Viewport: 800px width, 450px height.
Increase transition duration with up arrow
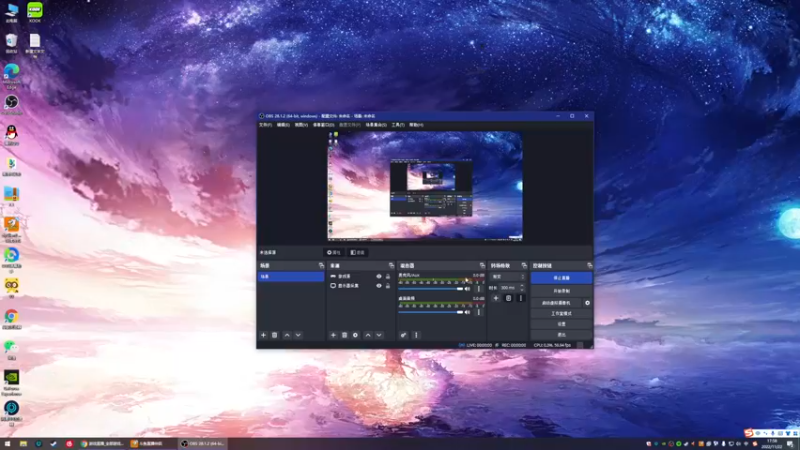tap(522, 286)
